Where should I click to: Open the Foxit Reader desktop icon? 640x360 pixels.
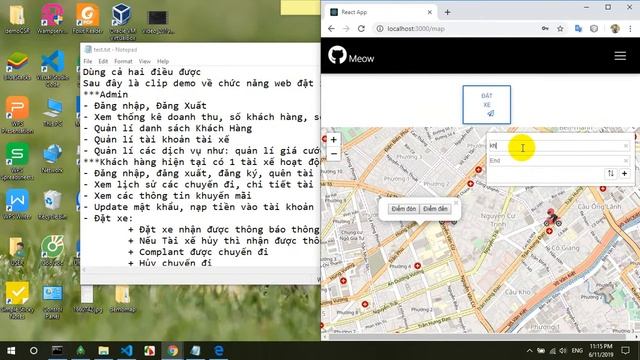(x=87, y=19)
